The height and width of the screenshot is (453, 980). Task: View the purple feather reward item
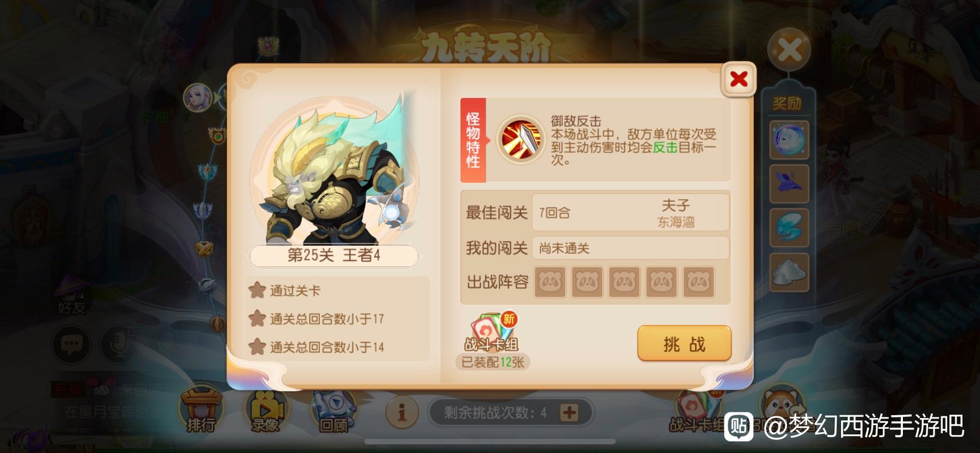pyautogui.click(x=789, y=184)
